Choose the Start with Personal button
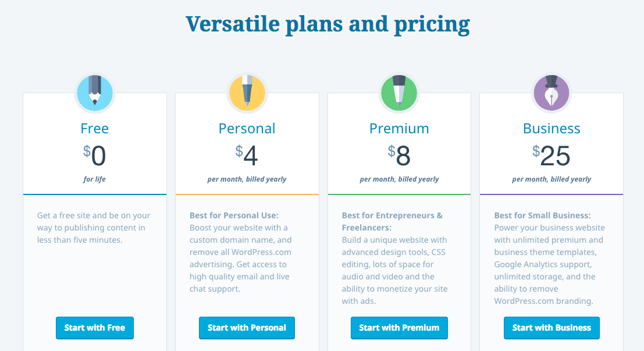 247,328
